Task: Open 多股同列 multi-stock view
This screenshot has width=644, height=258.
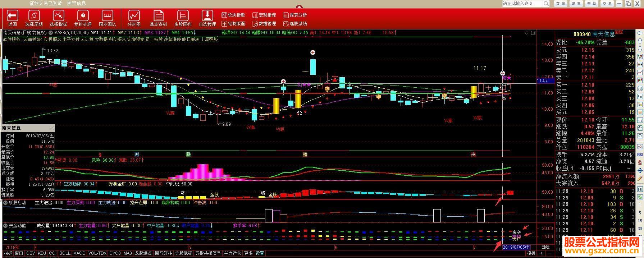Action: [183, 18]
